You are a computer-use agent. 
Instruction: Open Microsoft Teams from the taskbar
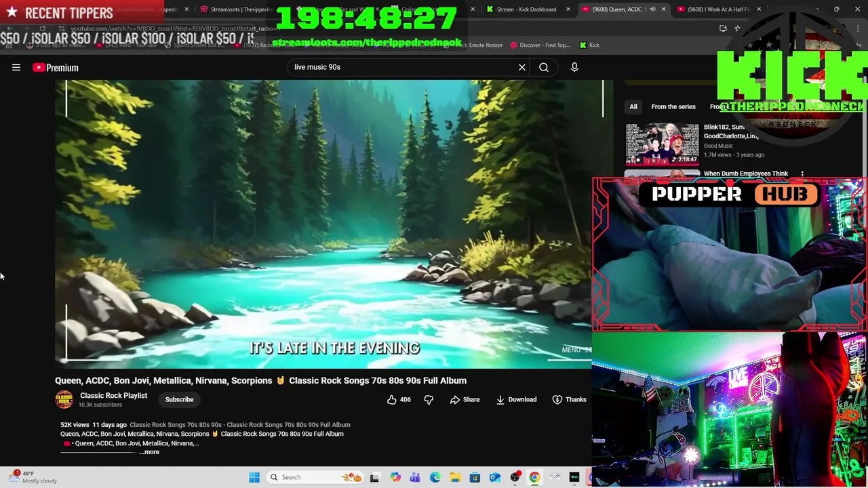point(415,477)
